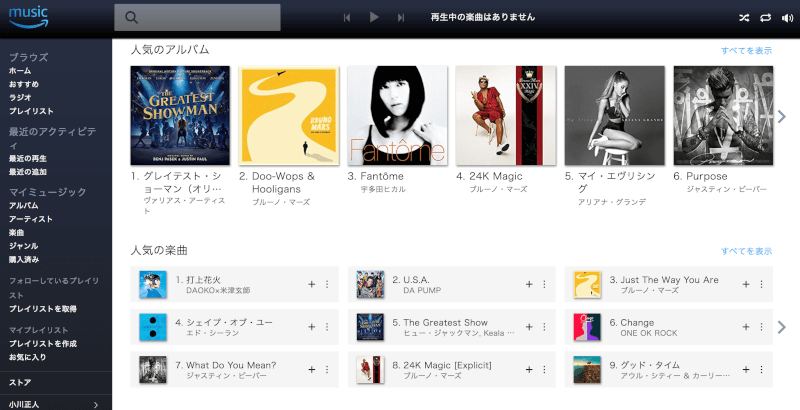Open ラジオ in the sidebar
Screen dimensions: 800x410
[20, 97]
